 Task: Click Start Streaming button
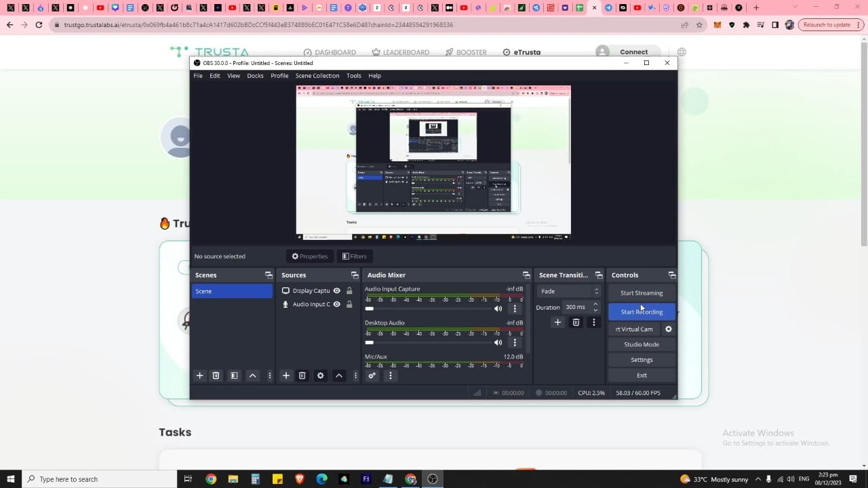tap(642, 293)
